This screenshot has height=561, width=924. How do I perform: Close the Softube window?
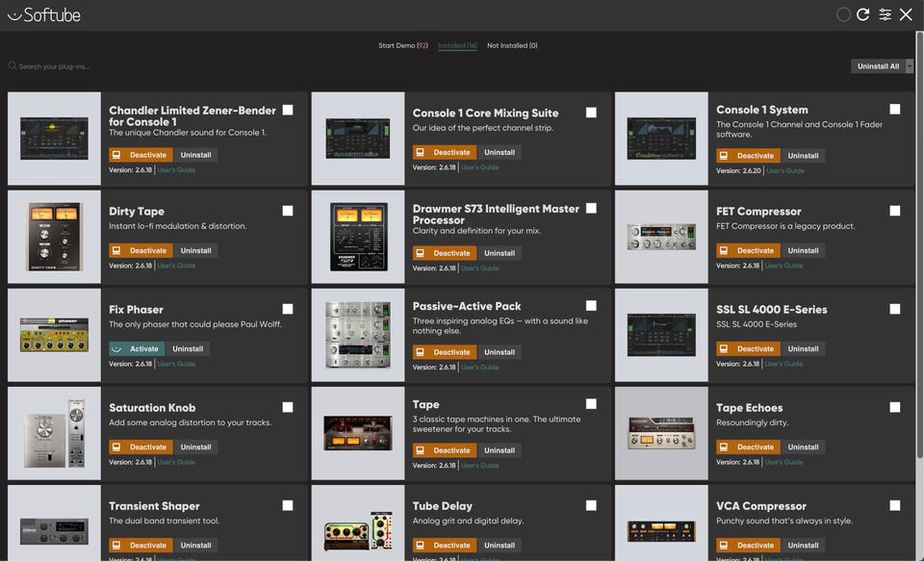coord(906,14)
